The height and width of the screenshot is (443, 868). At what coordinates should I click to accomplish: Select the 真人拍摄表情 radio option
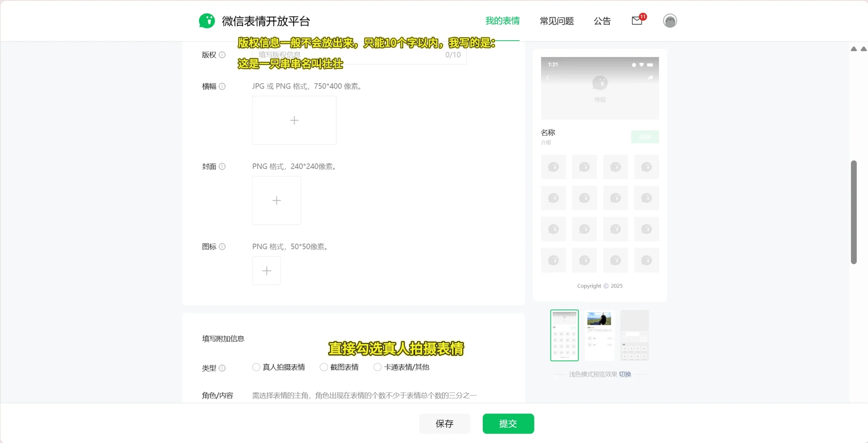click(x=256, y=367)
